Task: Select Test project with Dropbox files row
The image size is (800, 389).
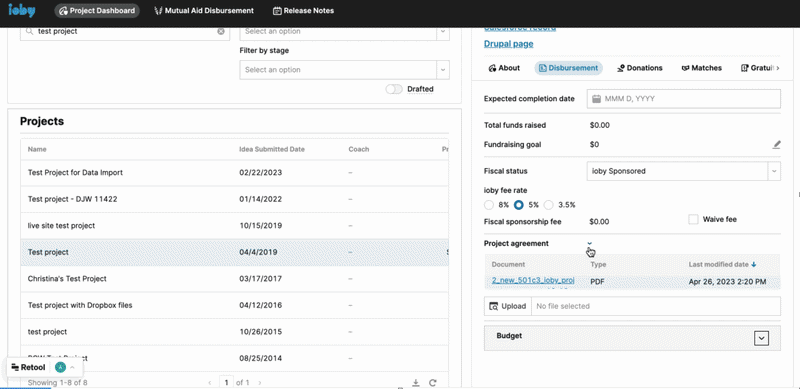Action: tap(234, 305)
